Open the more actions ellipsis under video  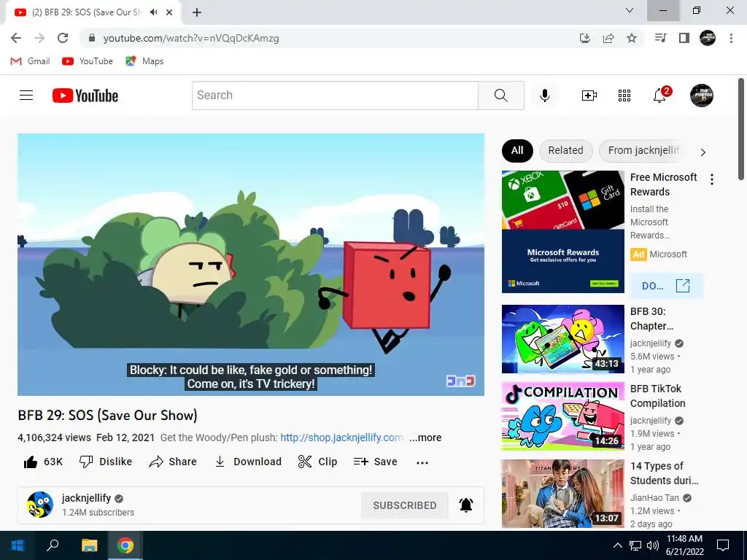click(422, 462)
